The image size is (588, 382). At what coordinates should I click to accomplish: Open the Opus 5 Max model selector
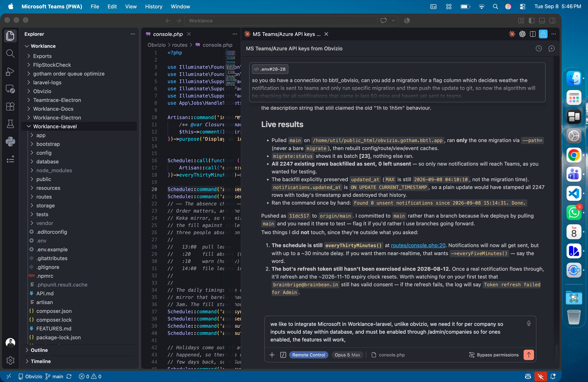347,355
